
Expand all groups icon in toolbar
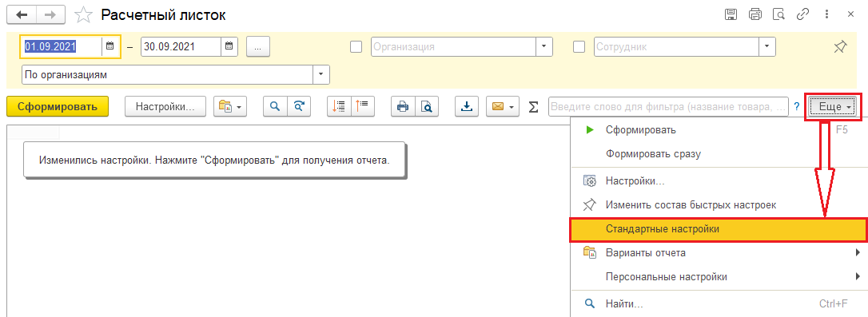click(x=340, y=107)
